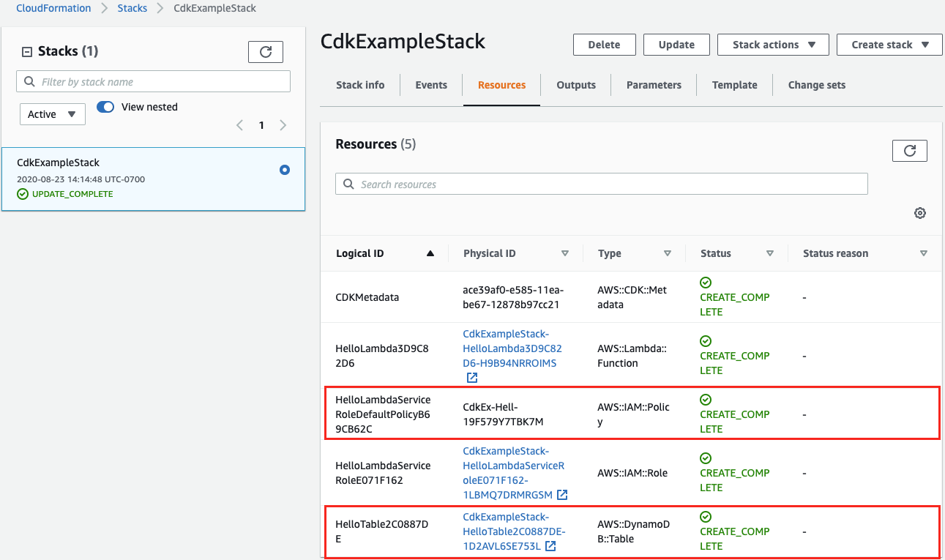This screenshot has height=560, width=945.
Task: Select the CdkExampleStack radio button
Action: click(x=285, y=170)
